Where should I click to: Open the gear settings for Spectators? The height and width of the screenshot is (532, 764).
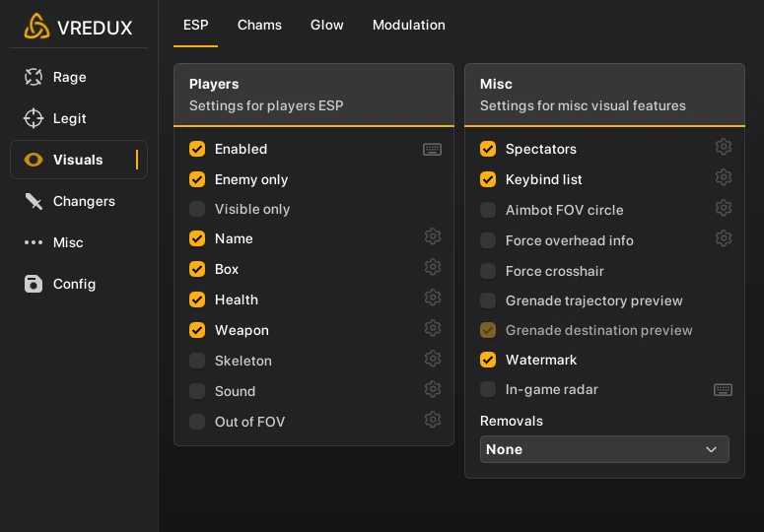coord(723,148)
